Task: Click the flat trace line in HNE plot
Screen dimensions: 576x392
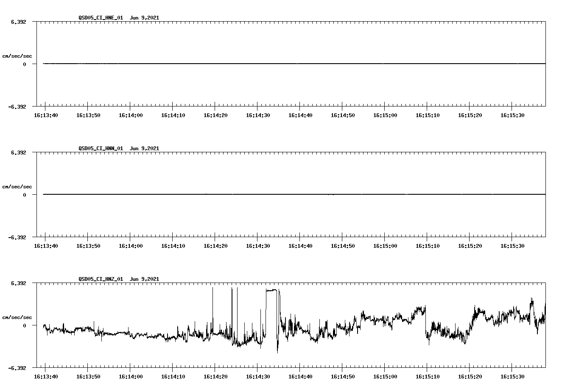Action: 294,64
